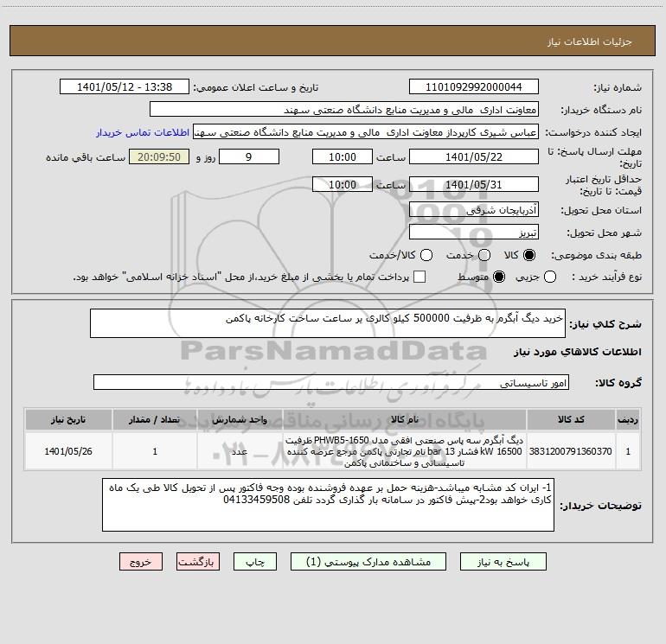Click the اطلاعات کالاهای مورد نیاز heading
The height and width of the screenshot is (644, 666).
[x=577, y=352]
